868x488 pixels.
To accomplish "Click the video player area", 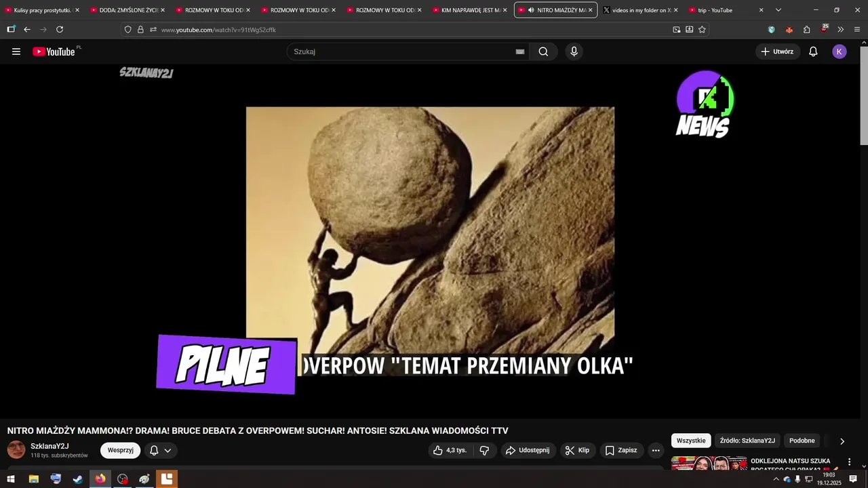I will tap(430, 241).
